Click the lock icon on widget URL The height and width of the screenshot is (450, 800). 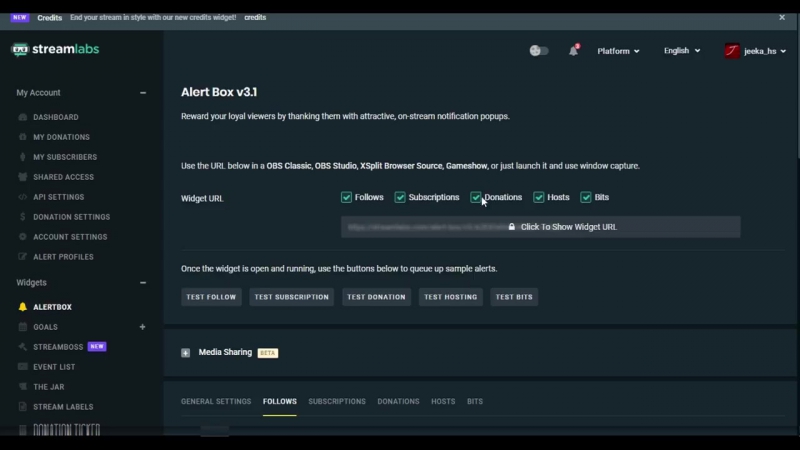click(x=512, y=227)
